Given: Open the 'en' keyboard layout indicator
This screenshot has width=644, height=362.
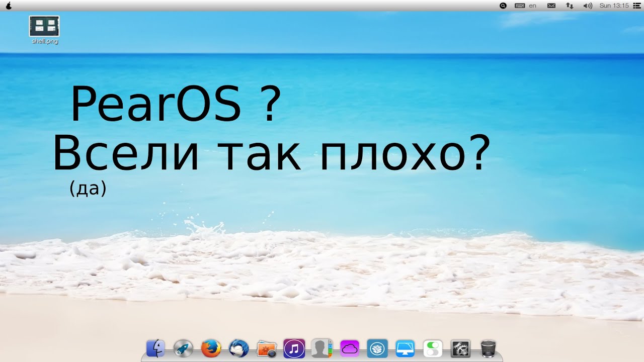Looking at the screenshot, I should [x=526, y=6].
